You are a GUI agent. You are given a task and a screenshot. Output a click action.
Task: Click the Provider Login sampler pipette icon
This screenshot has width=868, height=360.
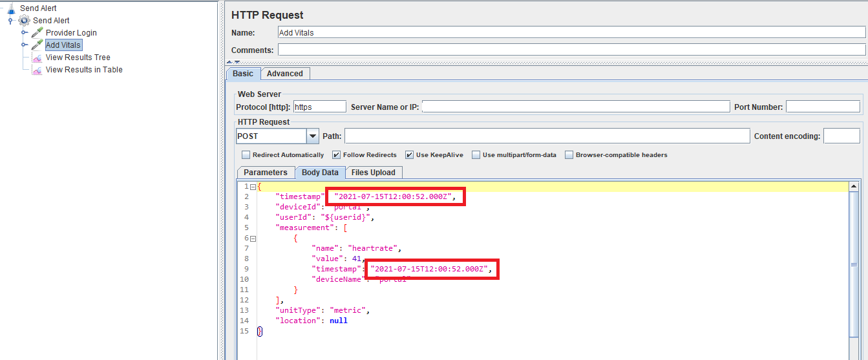pos(37,33)
